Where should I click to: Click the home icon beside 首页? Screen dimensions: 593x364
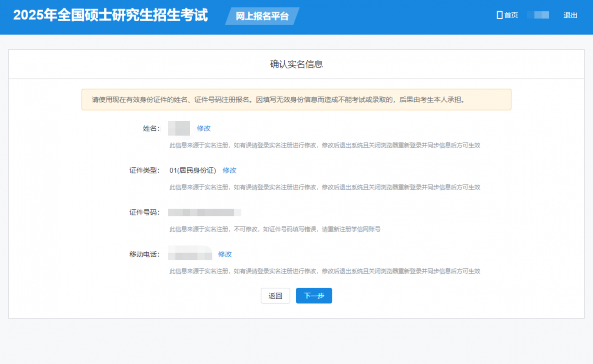(499, 15)
